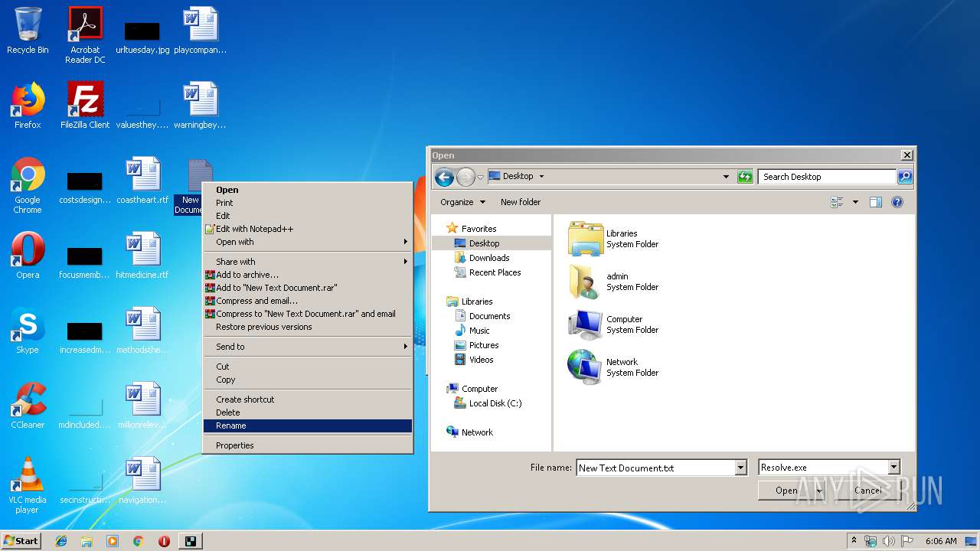This screenshot has width=980, height=551.
Task: Open the Recycle Bin desktop icon
Action: (x=28, y=31)
